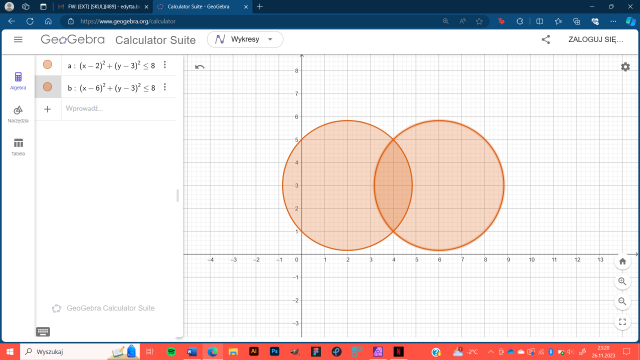640x360 pixels.
Task: Zoom in on the graph
Action: click(622, 281)
